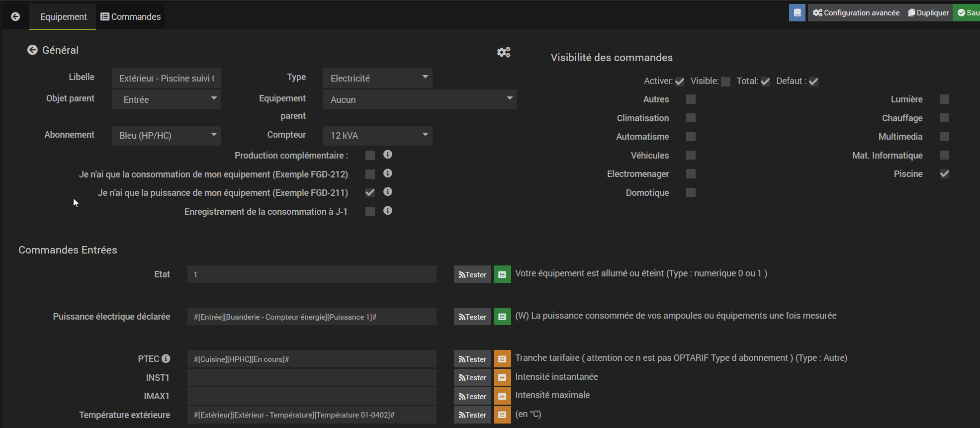This screenshot has height=428, width=980.
Task: Click the arrow icon beside the Général heading
Action: 32,50
